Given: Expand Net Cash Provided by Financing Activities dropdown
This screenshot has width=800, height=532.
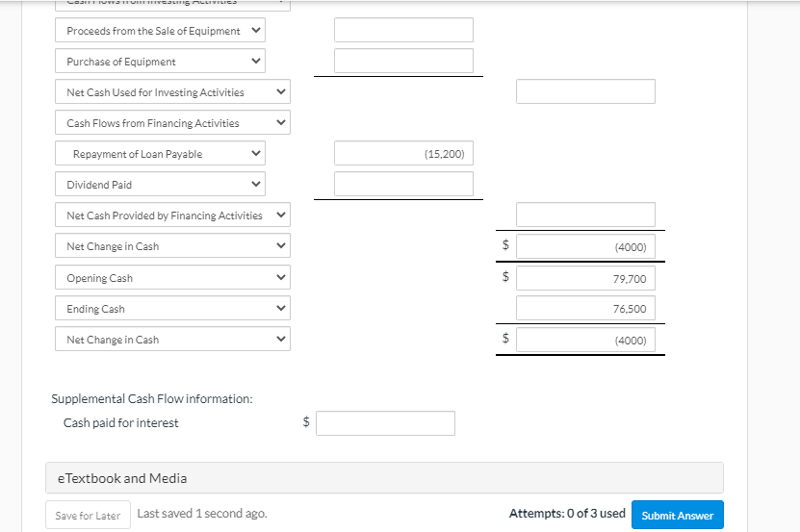Looking at the screenshot, I should 172,215.
